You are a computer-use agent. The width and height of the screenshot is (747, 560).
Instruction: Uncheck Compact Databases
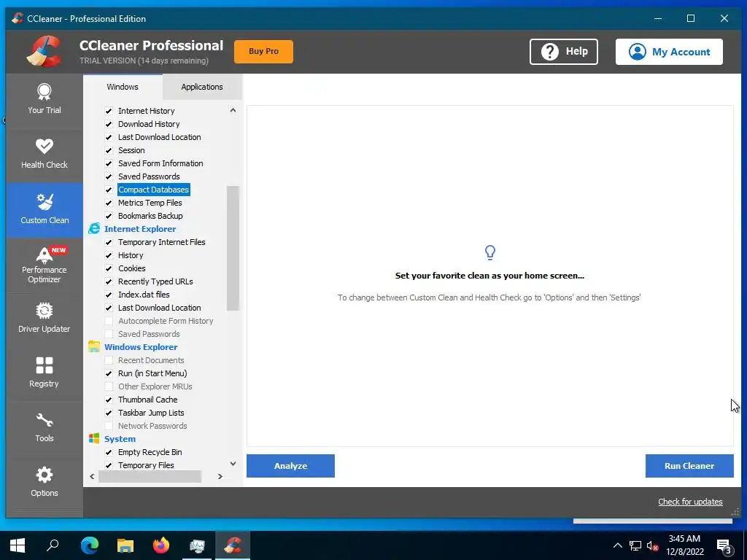tap(109, 190)
